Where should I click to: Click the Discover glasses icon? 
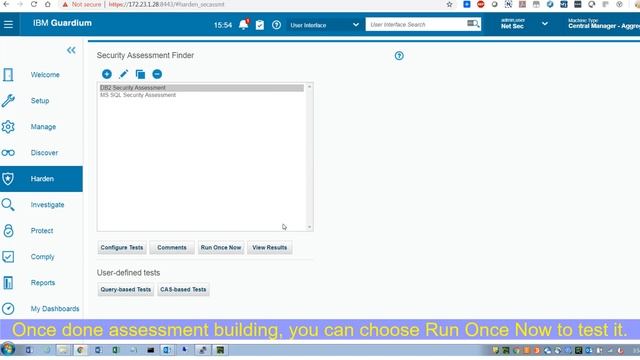[x=8, y=153]
